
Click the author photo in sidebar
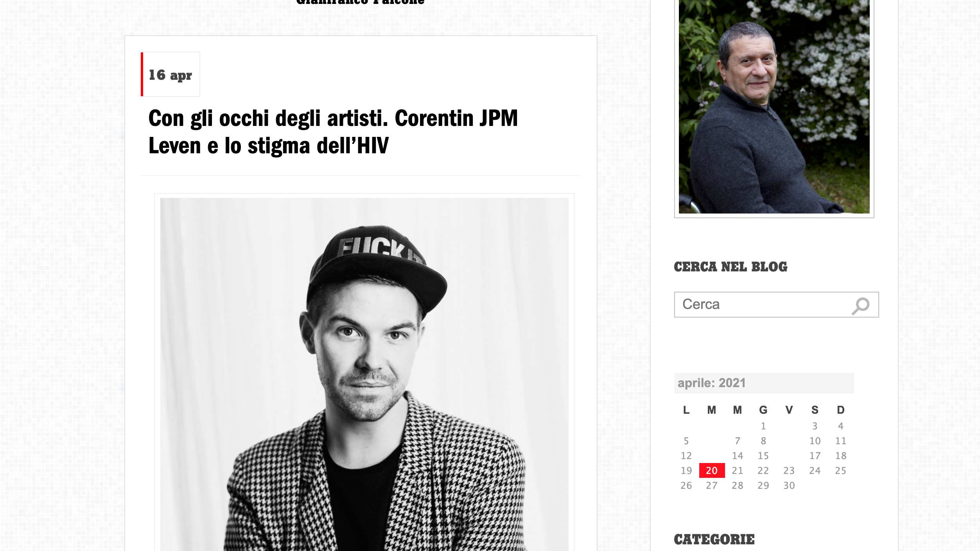coord(774,106)
